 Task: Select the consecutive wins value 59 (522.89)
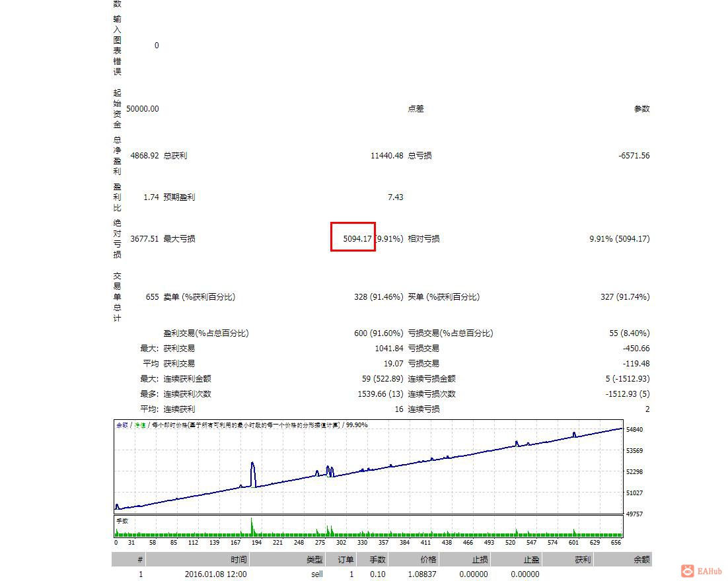coord(382,379)
